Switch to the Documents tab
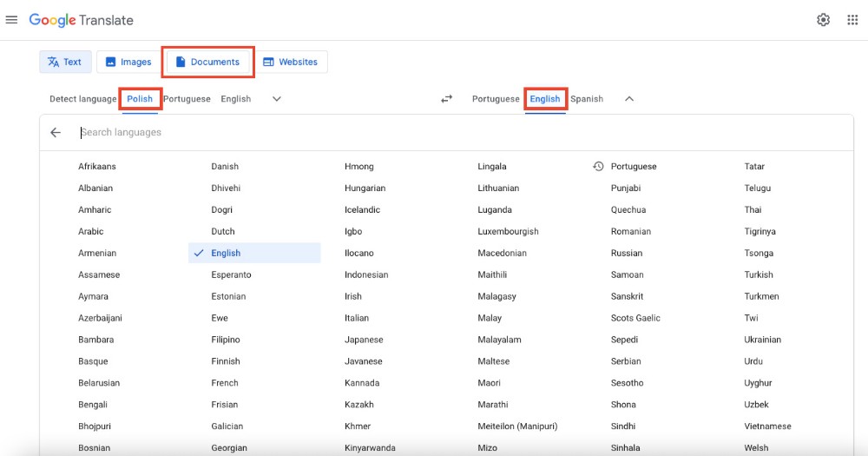The image size is (868, 456). 207,62
